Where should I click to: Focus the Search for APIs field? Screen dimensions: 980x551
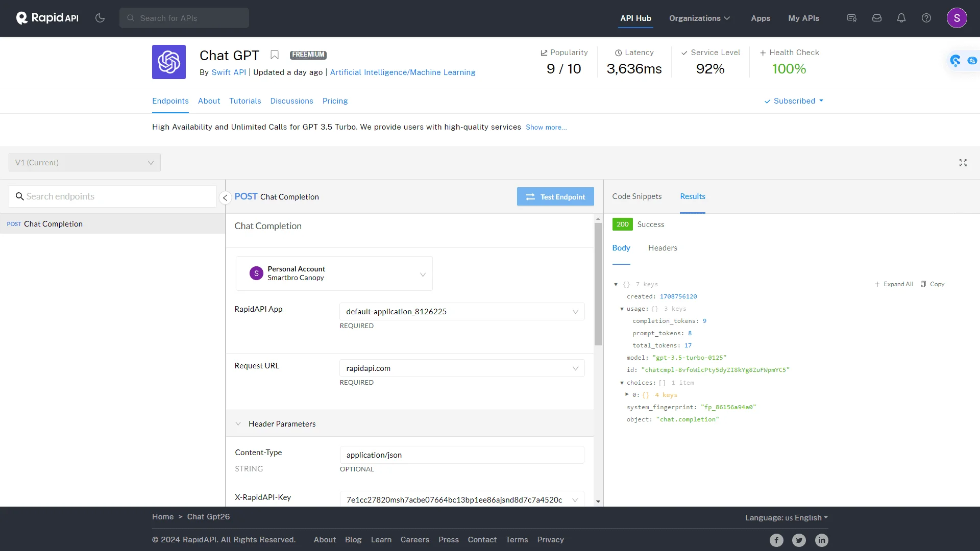[184, 18]
